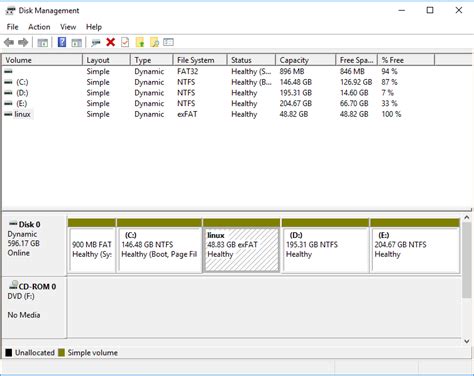Screen dimensions: 474x376
Task: Open the Help menu
Action: tap(94, 27)
